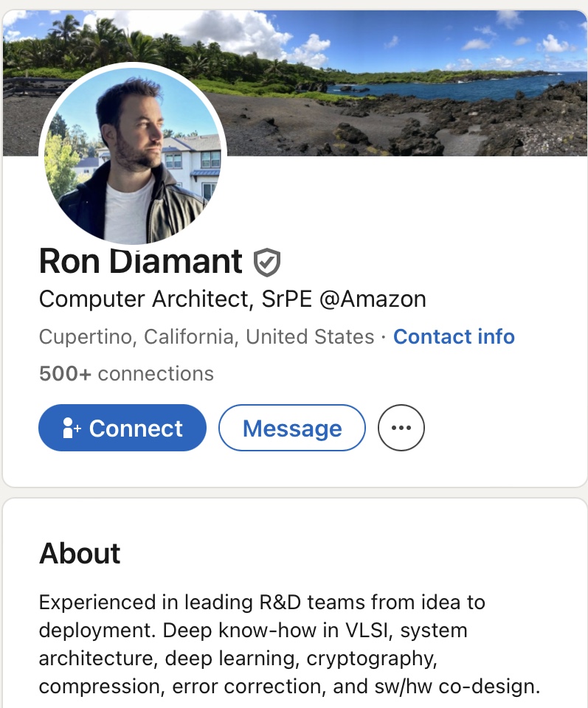
Task: Click the "United States" part of the location
Action: pos(310,337)
